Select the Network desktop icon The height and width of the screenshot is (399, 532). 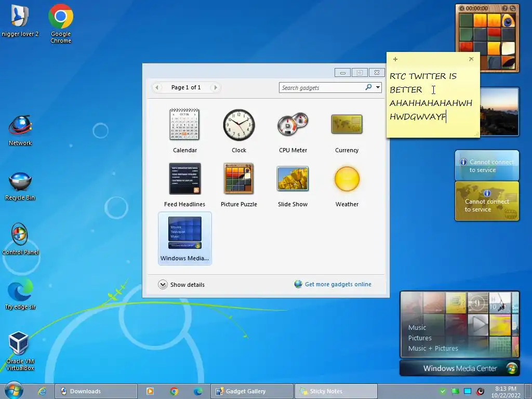point(20,130)
